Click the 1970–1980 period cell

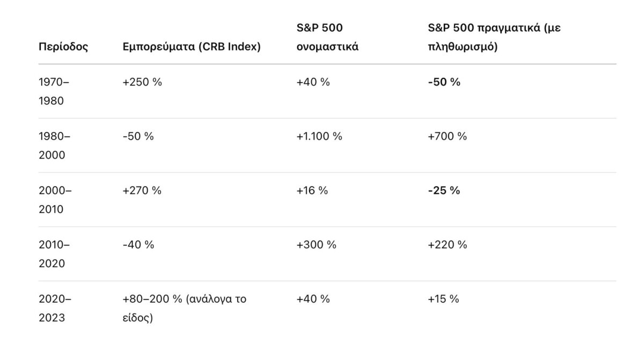(55, 91)
